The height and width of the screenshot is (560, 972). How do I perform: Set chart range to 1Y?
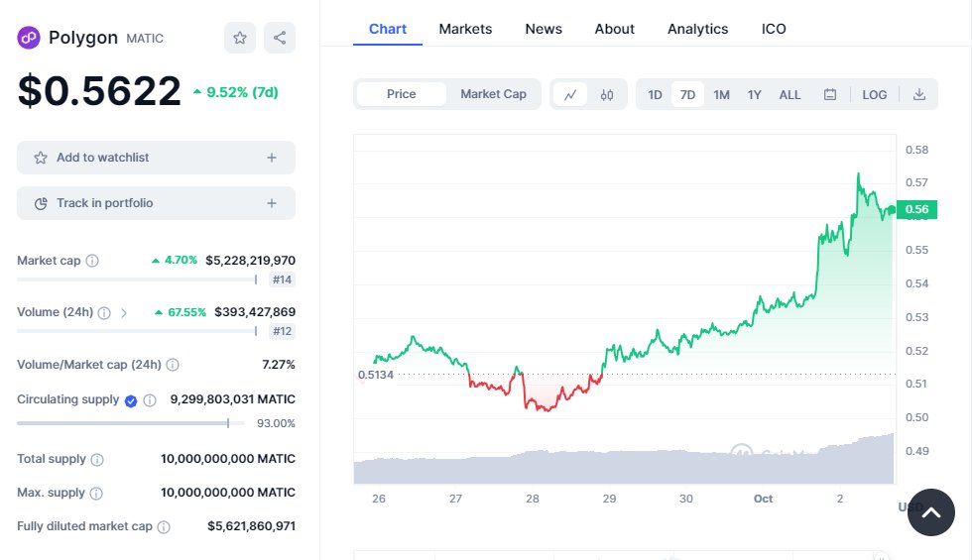click(754, 95)
